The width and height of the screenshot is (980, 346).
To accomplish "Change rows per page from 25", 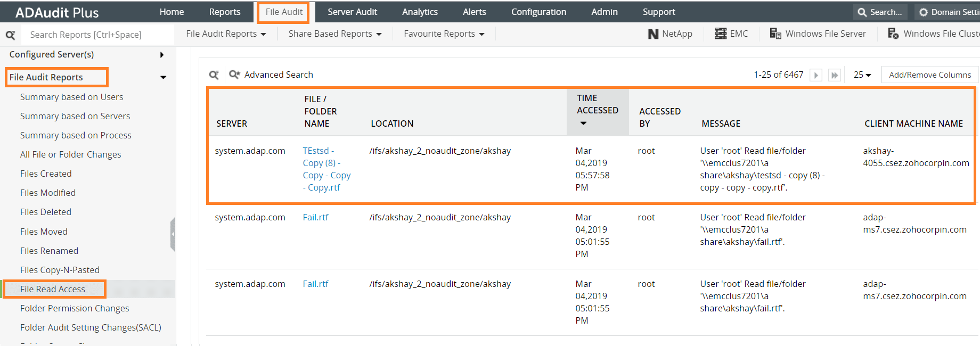I will 862,75.
